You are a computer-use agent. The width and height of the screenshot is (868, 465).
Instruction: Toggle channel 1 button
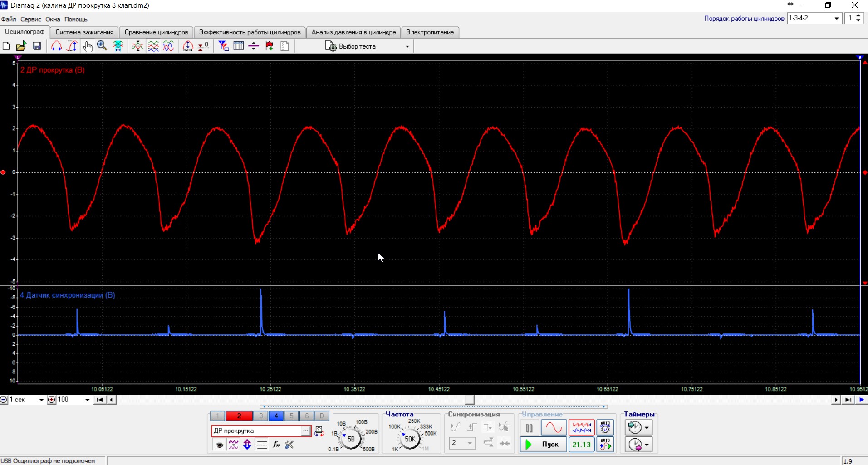217,416
